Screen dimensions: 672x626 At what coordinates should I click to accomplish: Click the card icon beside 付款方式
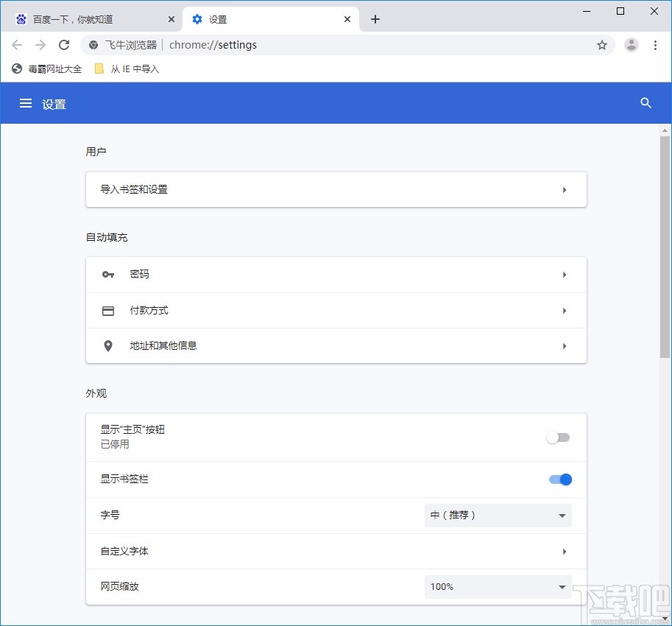(x=108, y=310)
